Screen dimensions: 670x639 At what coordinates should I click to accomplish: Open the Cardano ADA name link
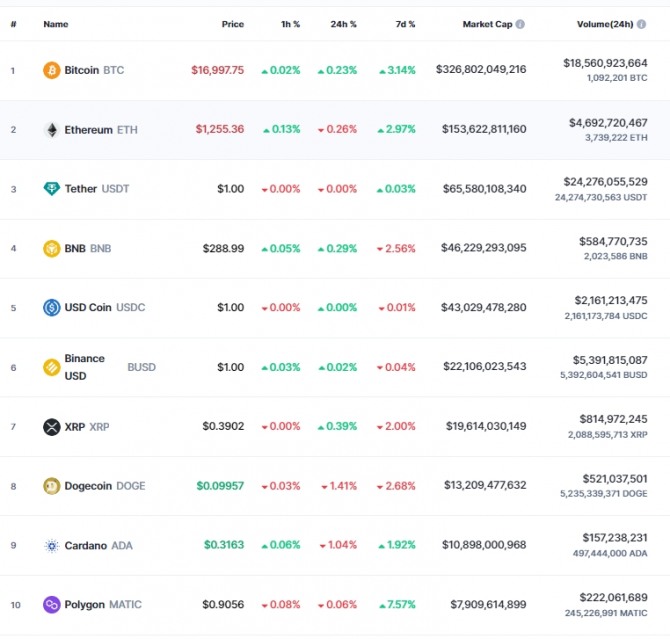pos(99,546)
